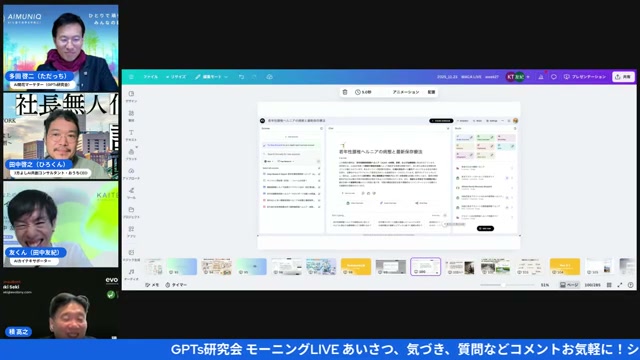
Task: Click the trash delete icon above slide
Action: (x=345, y=92)
